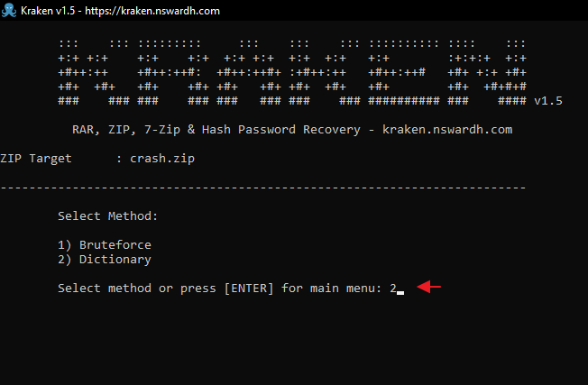Click the Dictionary option text
The image size is (588, 385).
coord(115,260)
